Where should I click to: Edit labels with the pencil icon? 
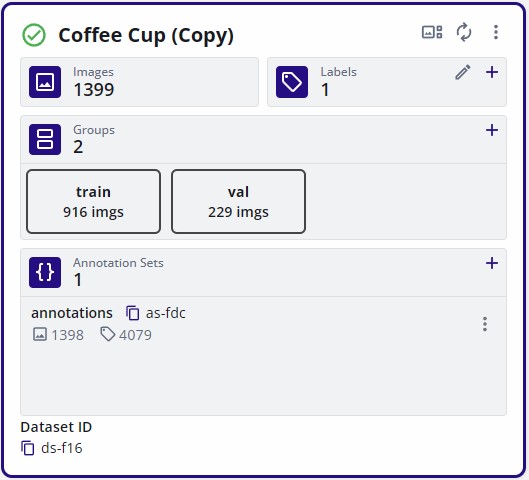(463, 72)
